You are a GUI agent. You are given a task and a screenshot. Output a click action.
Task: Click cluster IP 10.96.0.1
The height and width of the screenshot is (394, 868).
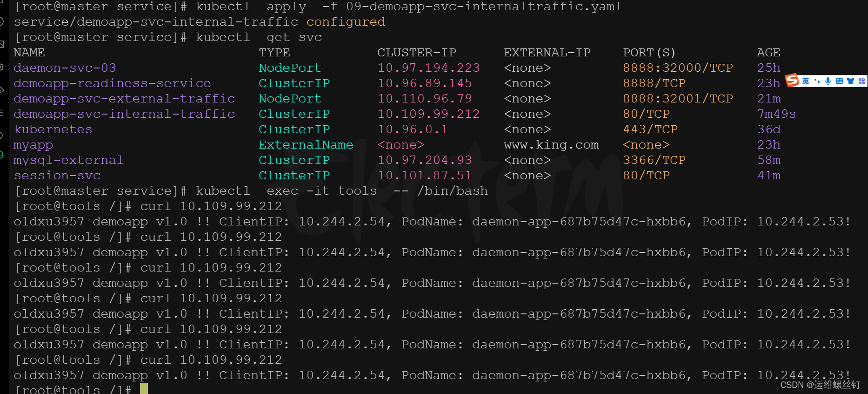[413, 129]
